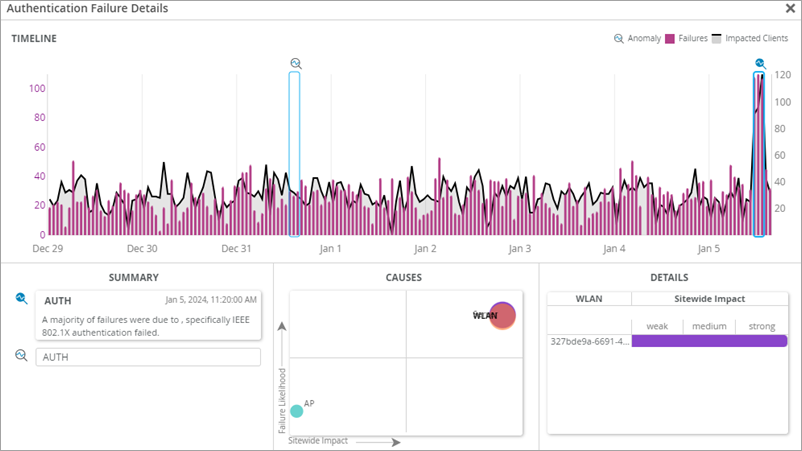Click the Jan 5 anomaly marker icon
The image size is (802, 451).
point(760,63)
